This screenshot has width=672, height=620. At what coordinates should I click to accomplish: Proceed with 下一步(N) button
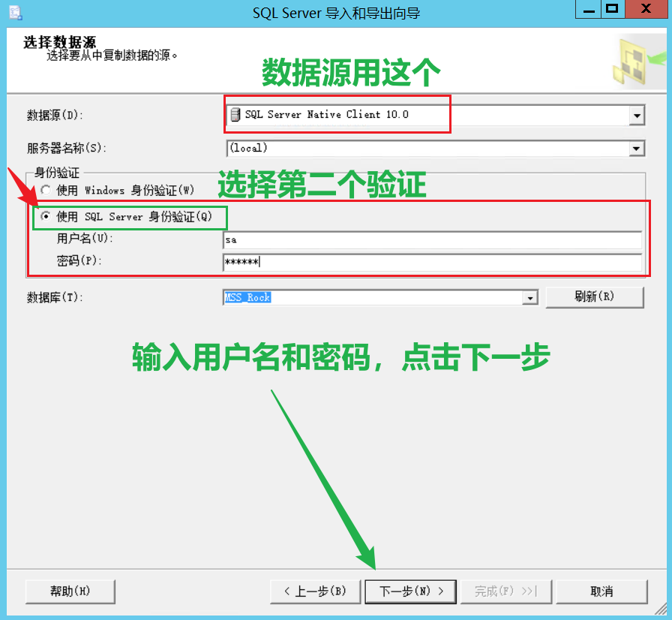(x=410, y=591)
